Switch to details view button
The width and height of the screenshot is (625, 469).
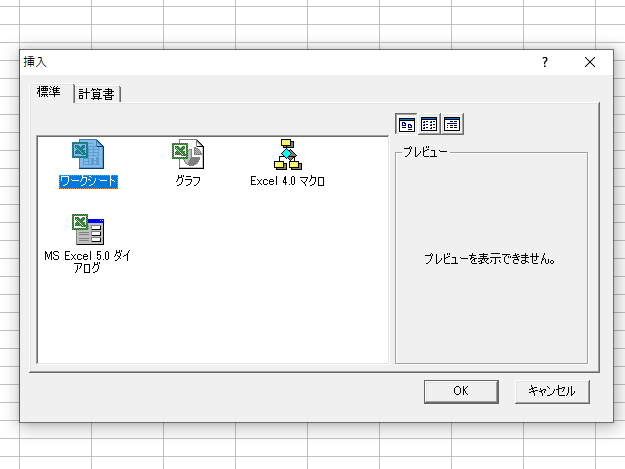click(452, 124)
